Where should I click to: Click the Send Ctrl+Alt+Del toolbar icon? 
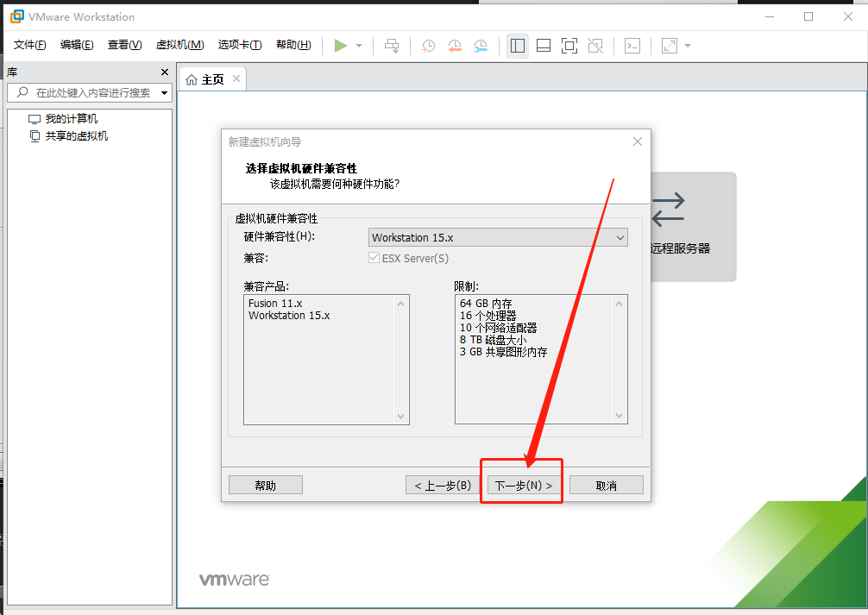tap(392, 46)
